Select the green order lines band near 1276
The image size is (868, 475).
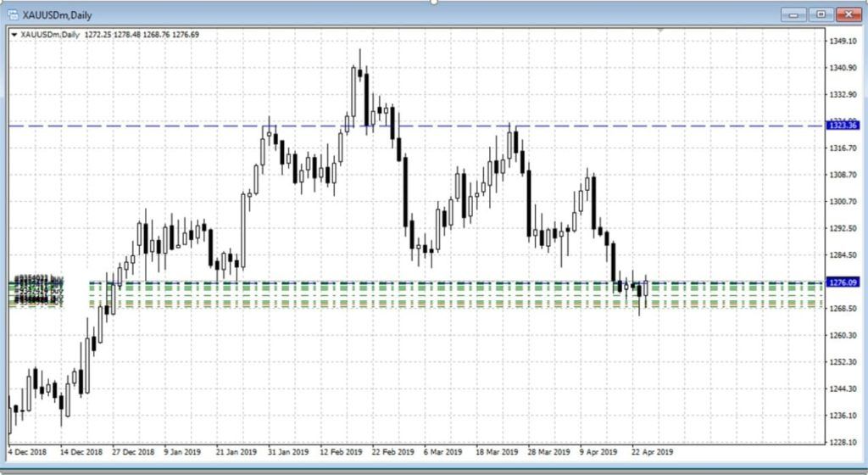pos(424,293)
